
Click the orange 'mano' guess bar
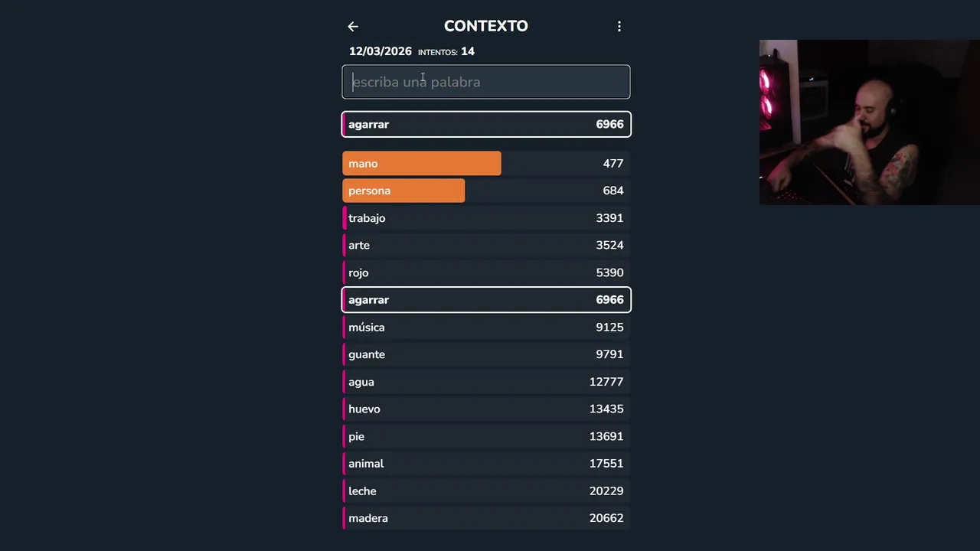tap(422, 164)
